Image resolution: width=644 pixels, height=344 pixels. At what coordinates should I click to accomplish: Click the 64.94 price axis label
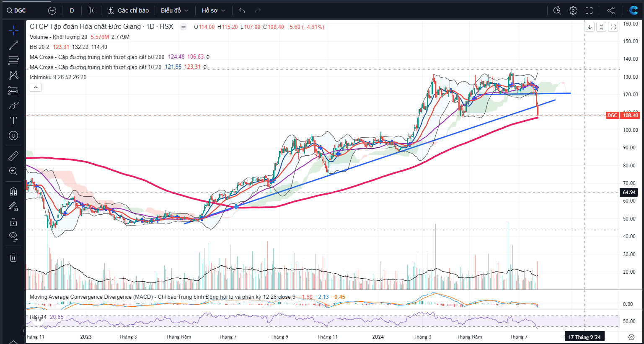[629, 193]
